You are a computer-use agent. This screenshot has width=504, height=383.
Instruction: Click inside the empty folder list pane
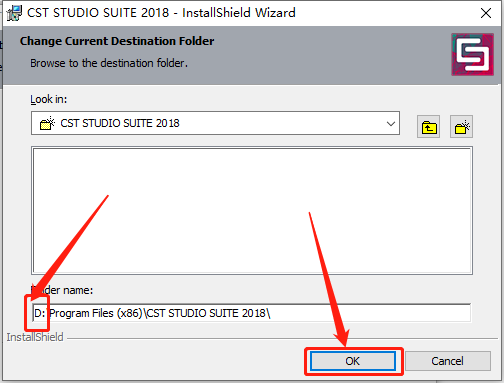252,211
